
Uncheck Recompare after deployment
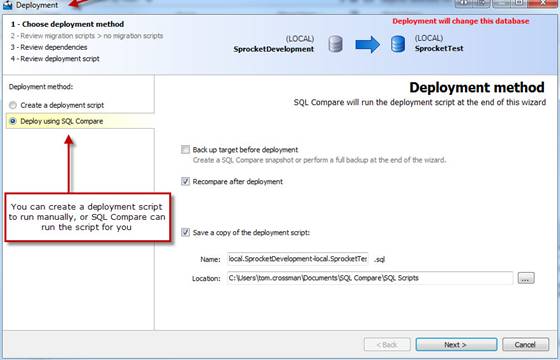coord(185,181)
